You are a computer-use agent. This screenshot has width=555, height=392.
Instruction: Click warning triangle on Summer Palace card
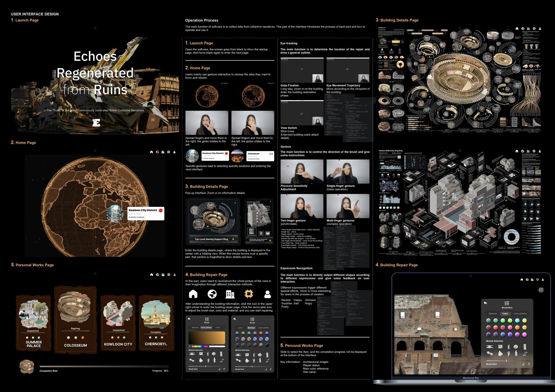(x=45, y=326)
